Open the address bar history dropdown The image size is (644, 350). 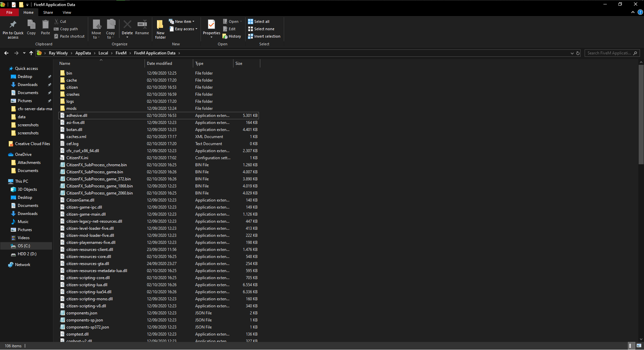[x=572, y=53]
